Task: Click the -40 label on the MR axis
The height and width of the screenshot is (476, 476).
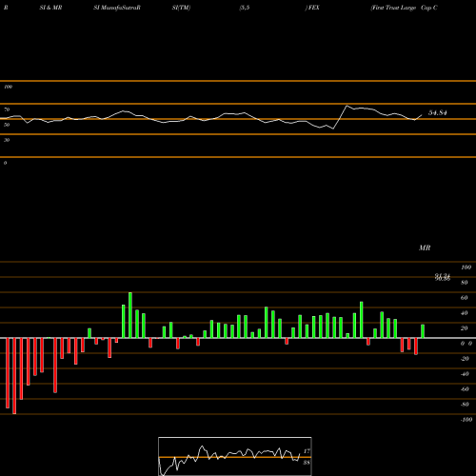Action: (x=465, y=374)
